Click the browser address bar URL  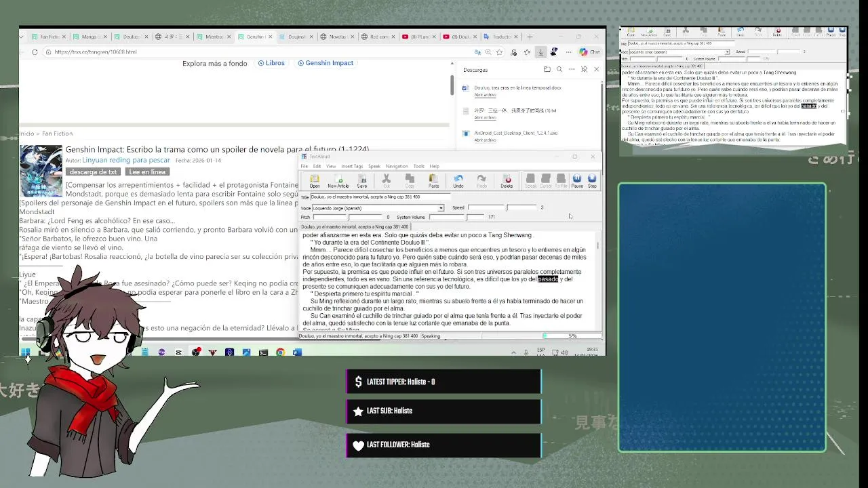coord(95,52)
